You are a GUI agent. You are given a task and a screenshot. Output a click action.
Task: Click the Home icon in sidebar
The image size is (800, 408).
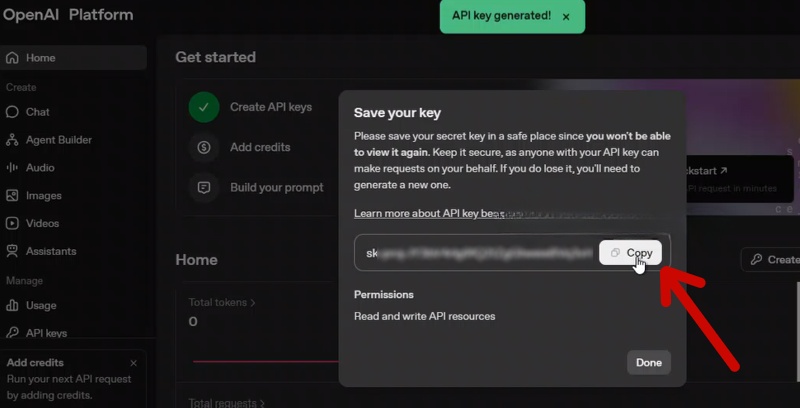12,58
